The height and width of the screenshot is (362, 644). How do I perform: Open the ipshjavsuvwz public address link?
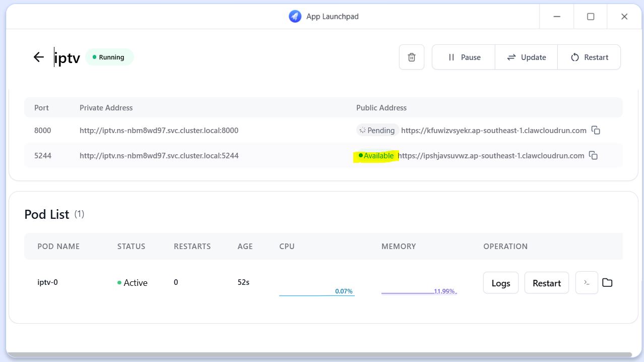pyautogui.click(x=491, y=156)
